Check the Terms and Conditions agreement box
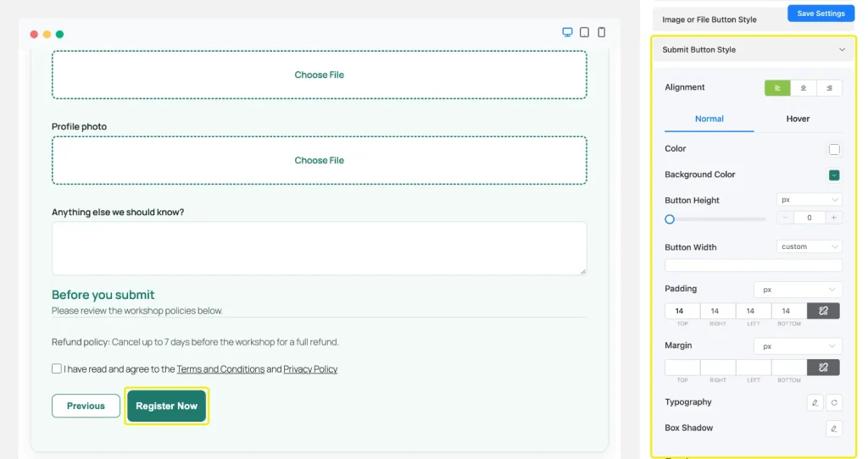Screen dimensions: 868x459 click(57, 368)
